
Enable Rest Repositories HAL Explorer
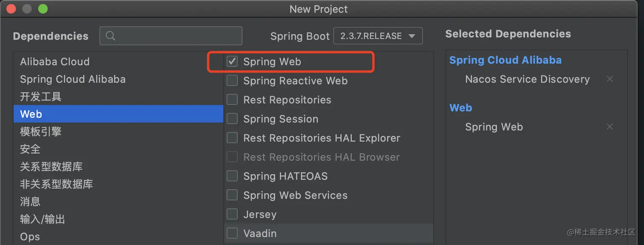point(232,138)
